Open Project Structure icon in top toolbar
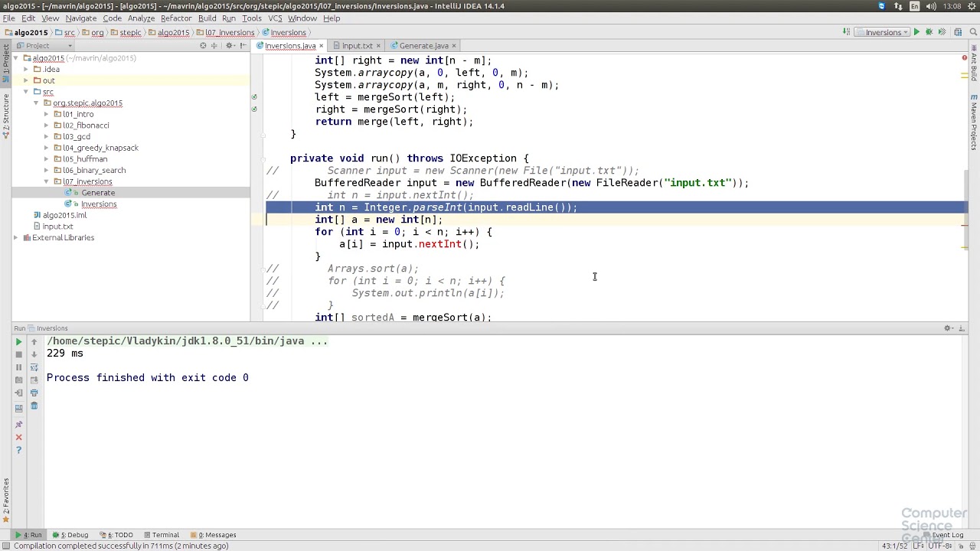Viewport: 980px width, 551px height. coord(959,32)
